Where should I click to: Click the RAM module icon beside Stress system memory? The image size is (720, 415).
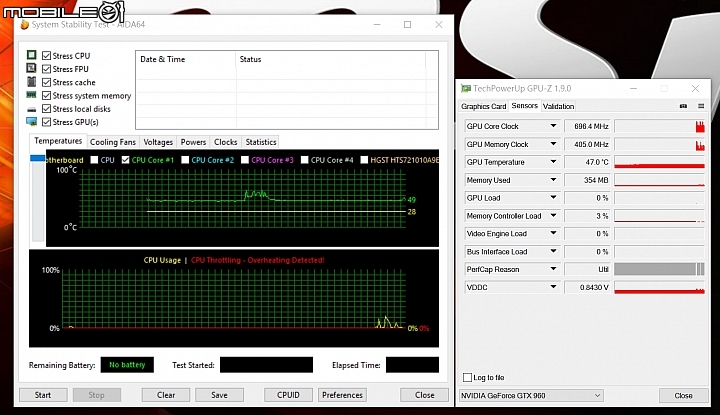31,95
